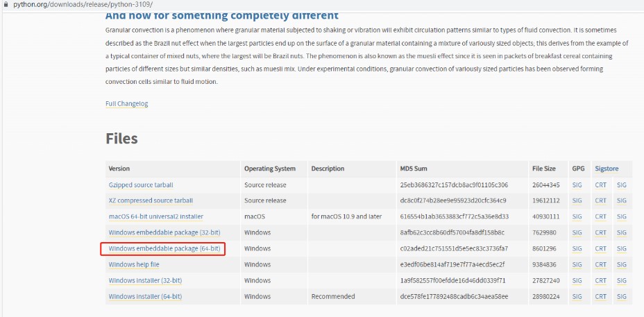Download Windows embeddable package (32-bit)
This screenshot has width=644, height=317.
164,232
